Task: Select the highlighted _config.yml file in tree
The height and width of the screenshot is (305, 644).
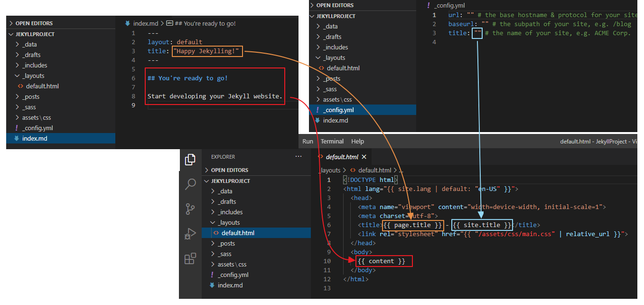Action: coord(338,110)
